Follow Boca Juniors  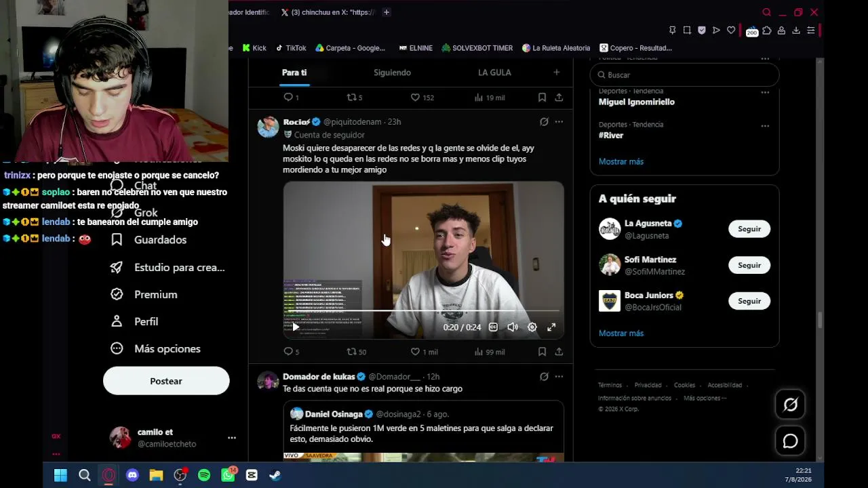[749, 301]
